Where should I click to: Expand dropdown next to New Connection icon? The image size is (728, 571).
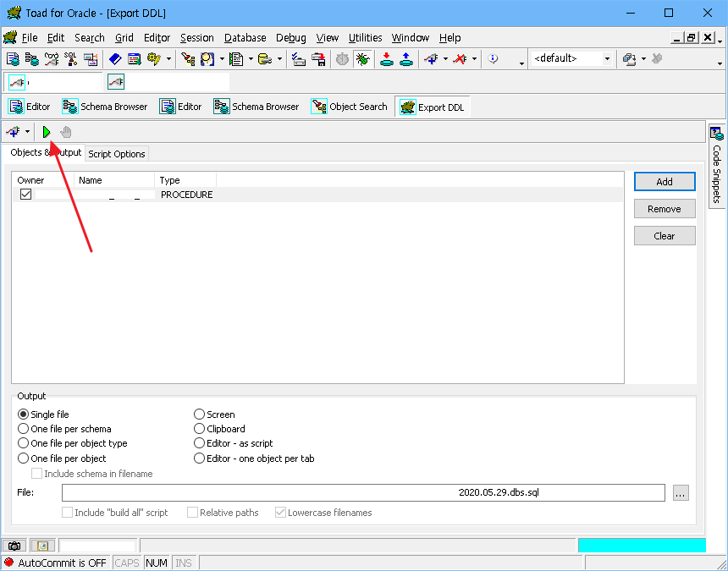[x=445, y=59]
